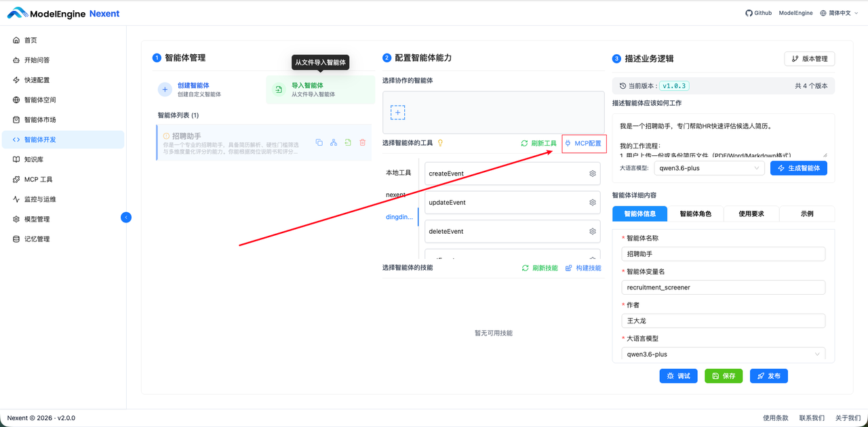
Task: Switch to the 示例 tab
Action: tap(806, 213)
